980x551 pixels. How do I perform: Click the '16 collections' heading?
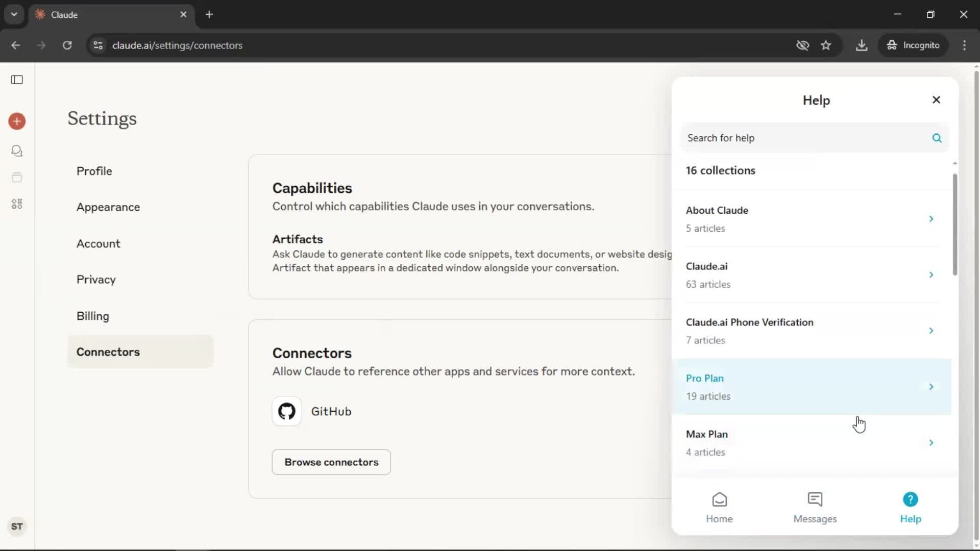[720, 170]
